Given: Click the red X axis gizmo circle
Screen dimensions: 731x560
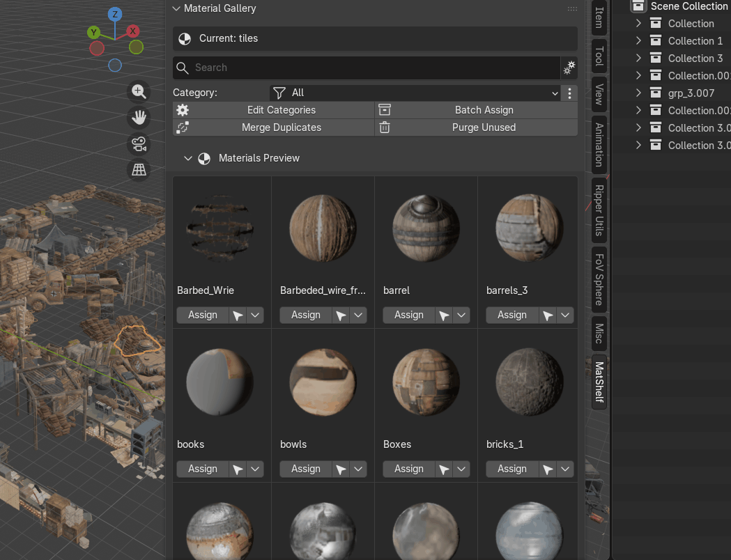Looking at the screenshot, I should [x=133, y=31].
